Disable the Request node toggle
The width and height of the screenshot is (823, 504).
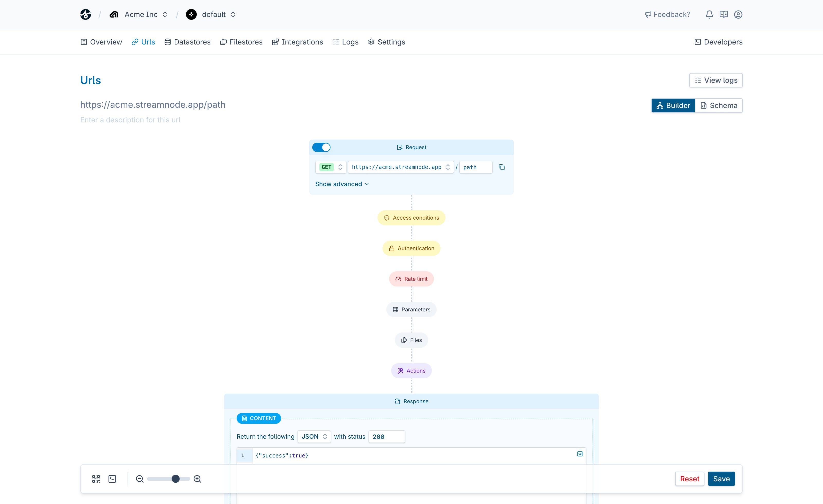(321, 147)
